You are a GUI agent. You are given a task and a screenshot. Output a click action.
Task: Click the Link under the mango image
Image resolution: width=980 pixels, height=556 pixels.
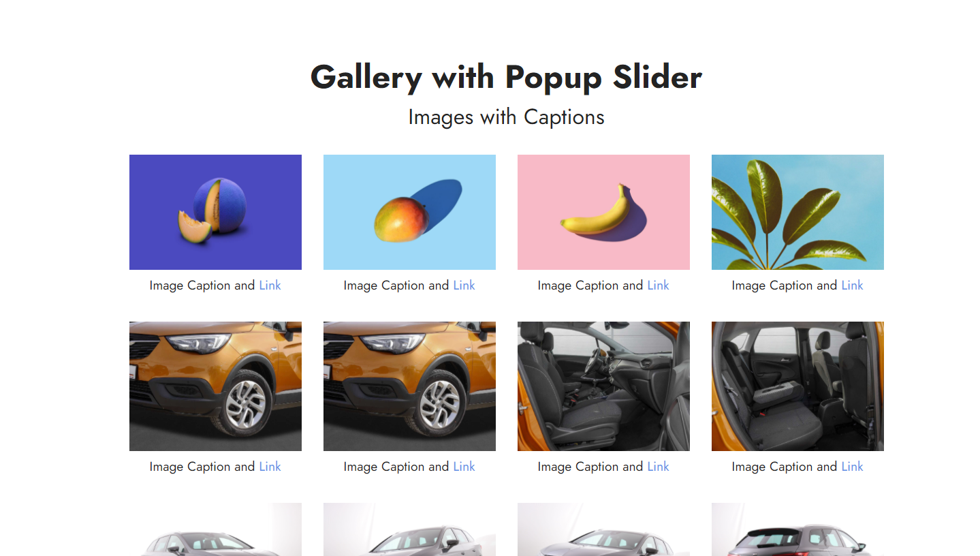[x=464, y=285]
